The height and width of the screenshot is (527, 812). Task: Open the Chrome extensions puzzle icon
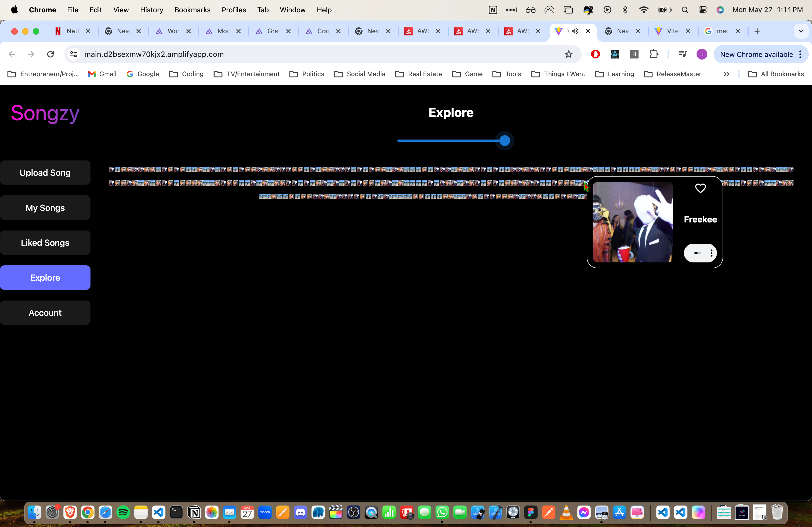click(x=654, y=54)
